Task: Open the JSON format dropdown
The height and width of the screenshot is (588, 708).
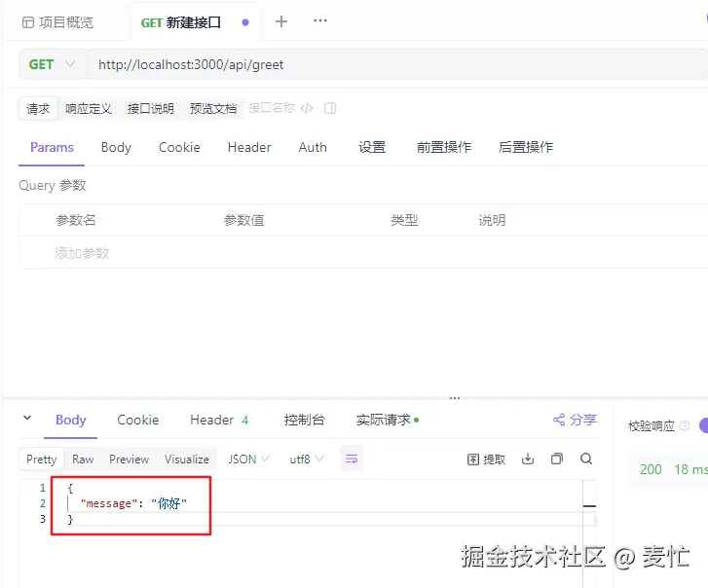Action: pos(248,459)
